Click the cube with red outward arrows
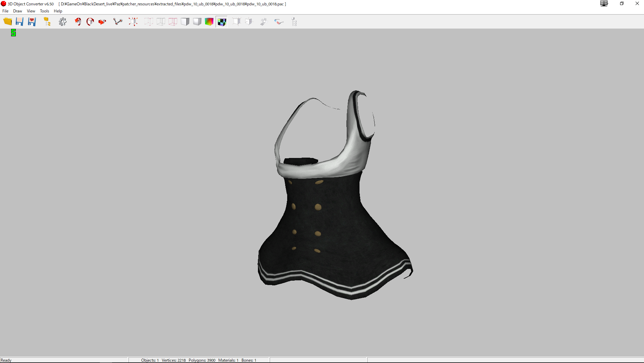The height and width of the screenshot is (363, 644). coord(133,22)
